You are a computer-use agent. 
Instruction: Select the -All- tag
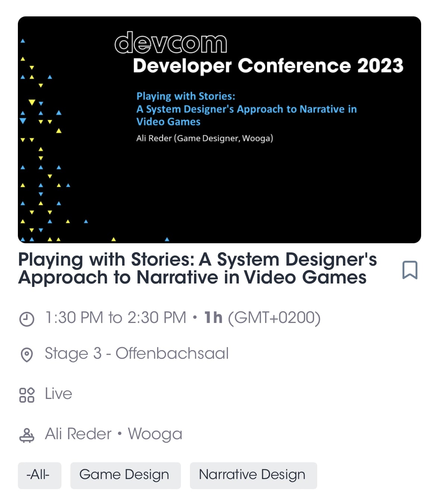pos(39,475)
